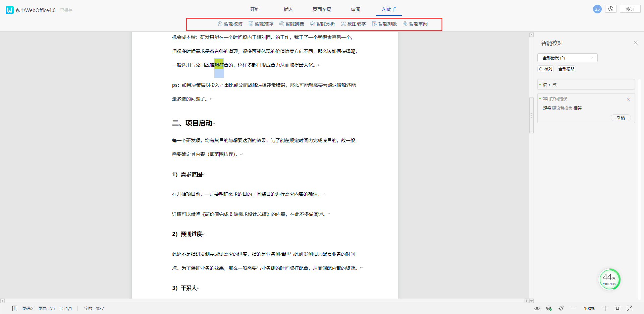Image resolution: width=644 pixels, height=314 pixels.
Task: Toggle the 修订 track changes button
Action: [630, 9]
